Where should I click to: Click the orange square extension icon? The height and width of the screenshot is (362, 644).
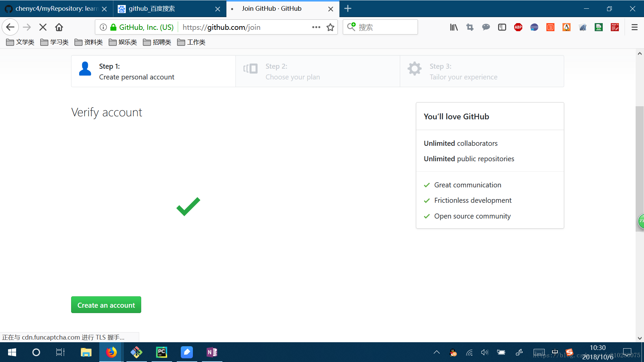tap(550, 27)
